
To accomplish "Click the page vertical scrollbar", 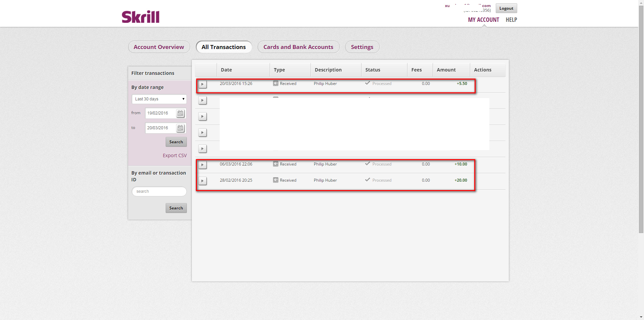I will [641, 134].
